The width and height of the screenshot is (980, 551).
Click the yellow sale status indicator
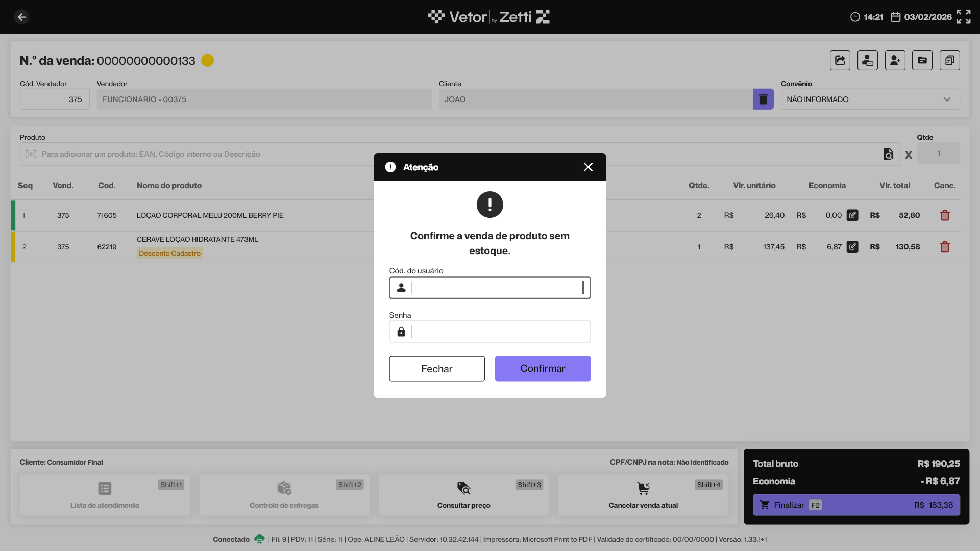click(x=207, y=61)
